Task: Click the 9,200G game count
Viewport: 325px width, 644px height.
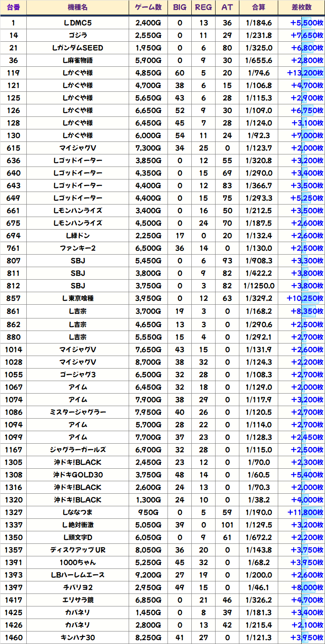Action: (148, 575)
